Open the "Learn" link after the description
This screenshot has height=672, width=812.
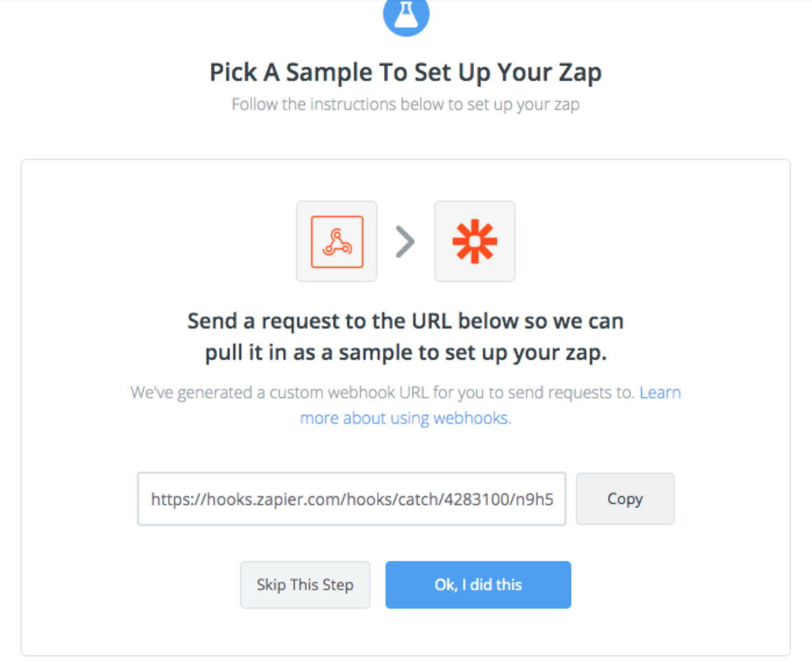pos(660,392)
